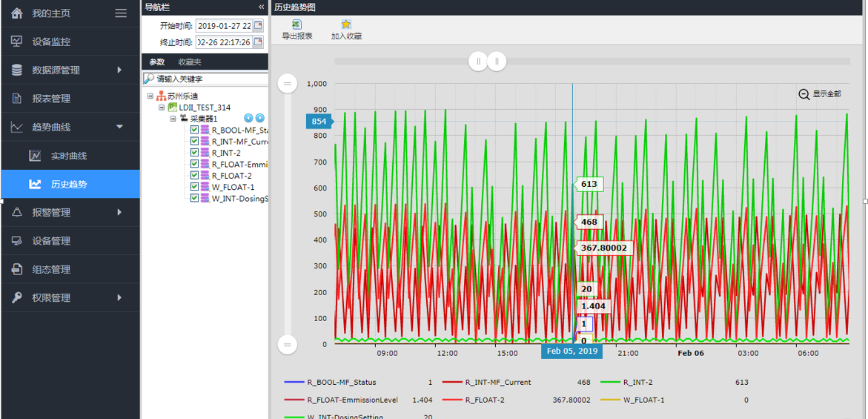
Task: Click the 权限管理 key icon
Action: pyautogui.click(x=17, y=298)
